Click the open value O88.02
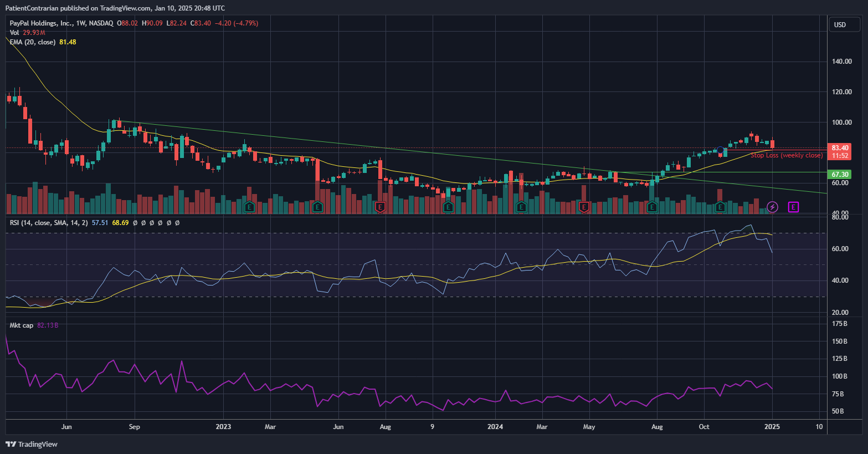This screenshot has width=868, height=454. tap(127, 23)
